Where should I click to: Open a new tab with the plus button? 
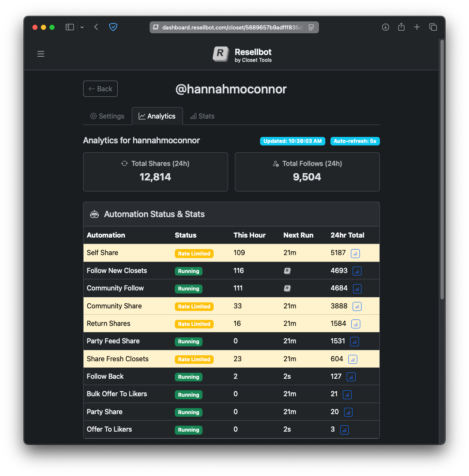pos(417,27)
